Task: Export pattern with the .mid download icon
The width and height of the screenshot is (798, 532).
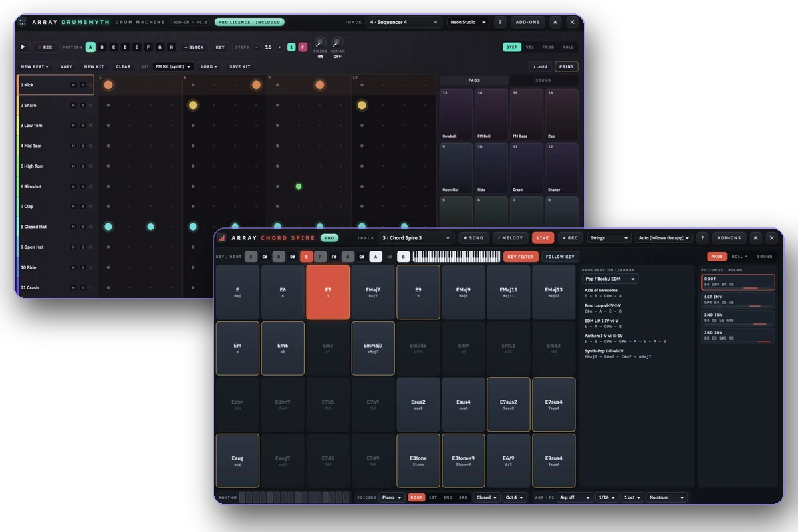Action: tap(540, 66)
